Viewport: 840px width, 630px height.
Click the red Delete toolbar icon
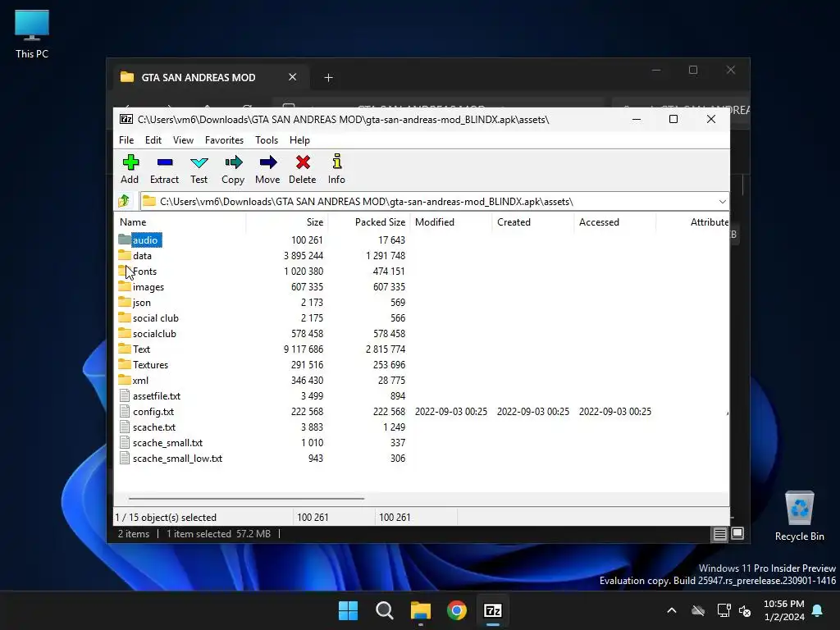click(x=303, y=162)
